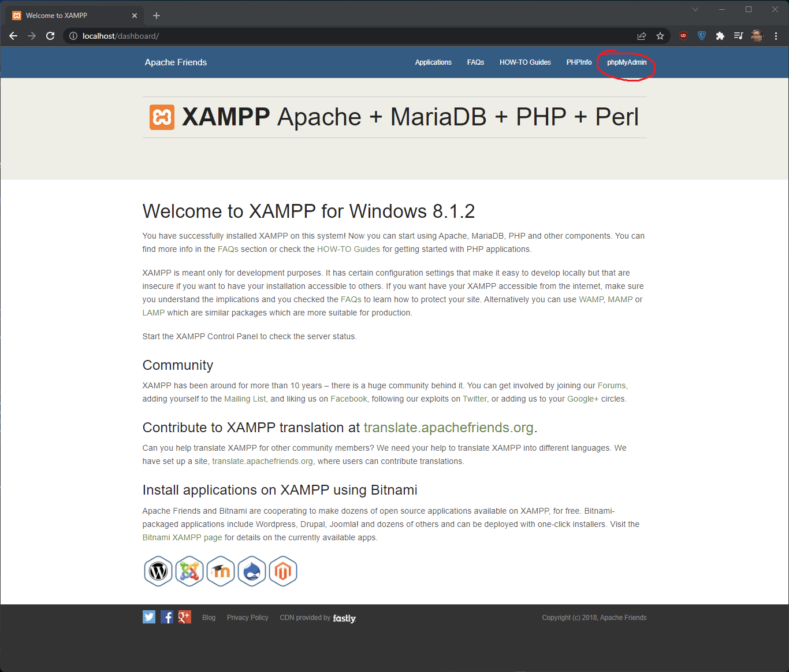Open the Bitnami XAMPP page link
Screen dimensions: 789x672
pos(183,537)
